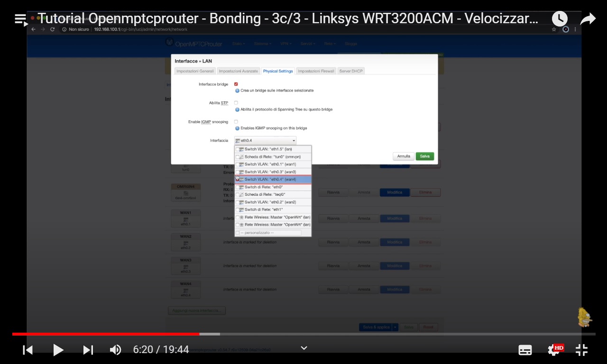Uncheck the Interfaccia bridge checkbox

pos(236,84)
